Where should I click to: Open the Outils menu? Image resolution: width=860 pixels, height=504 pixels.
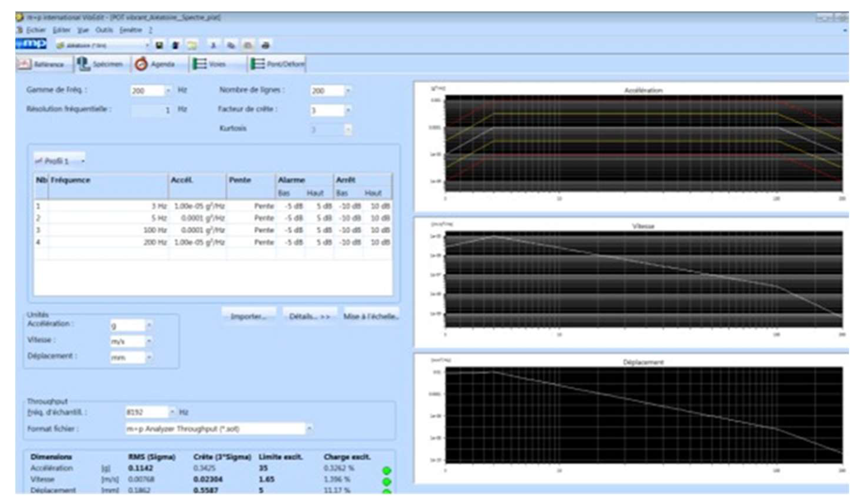click(x=104, y=30)
